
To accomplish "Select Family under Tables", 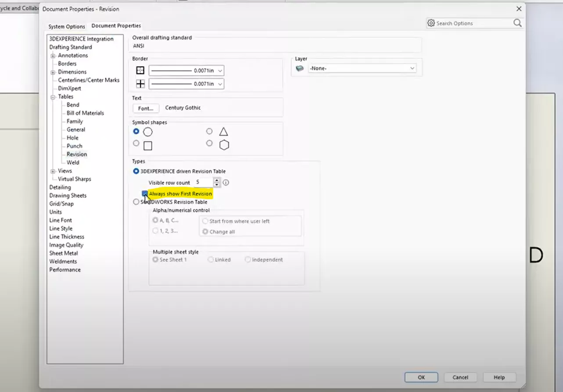I will tap(75, 121).
